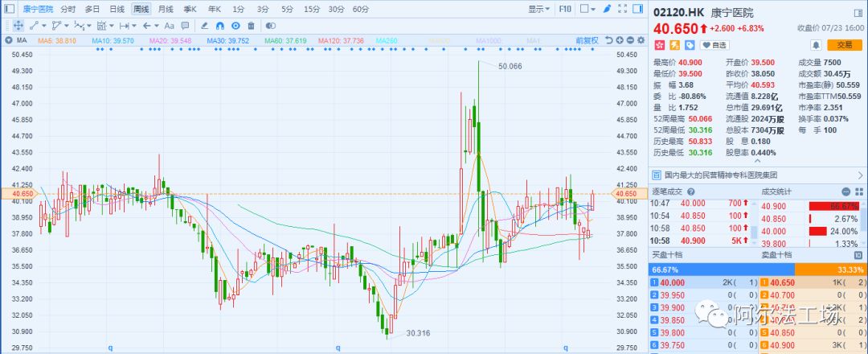Click the orange 交易 trade button

coord(844,45)
